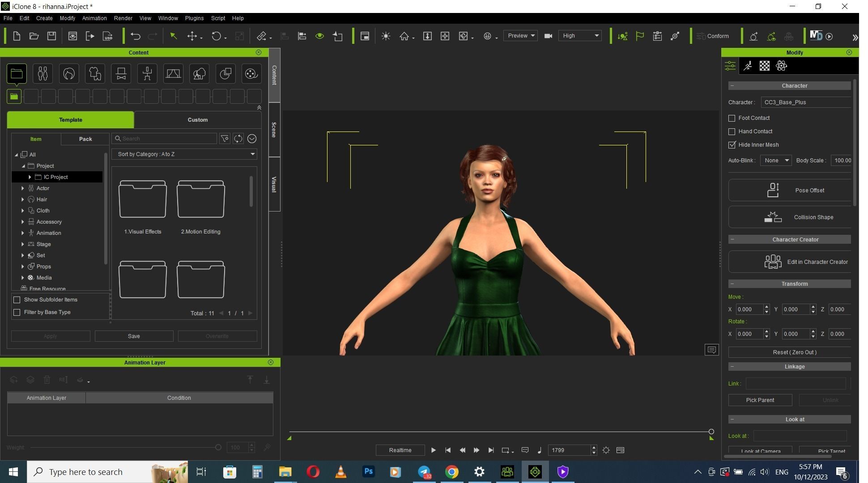This screenshot has width=868, height=483.
Task: Open the Media film reel icon
Action: 251,74
